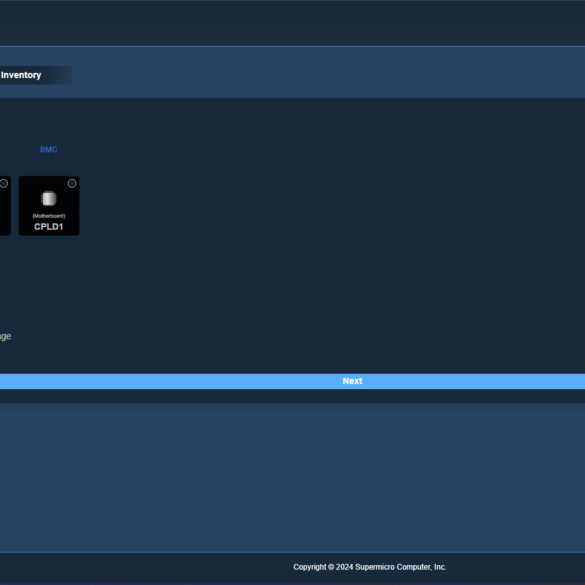Click the CPLD1 card label
This screenshot has height=585, width=585.
(x=49, y=226)
